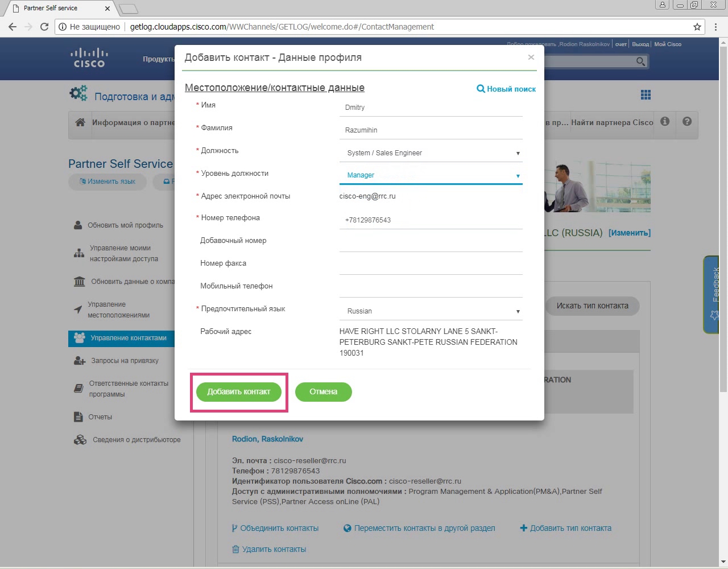
Task: Click Выход link in top header
Action: (x=640, y=44)
